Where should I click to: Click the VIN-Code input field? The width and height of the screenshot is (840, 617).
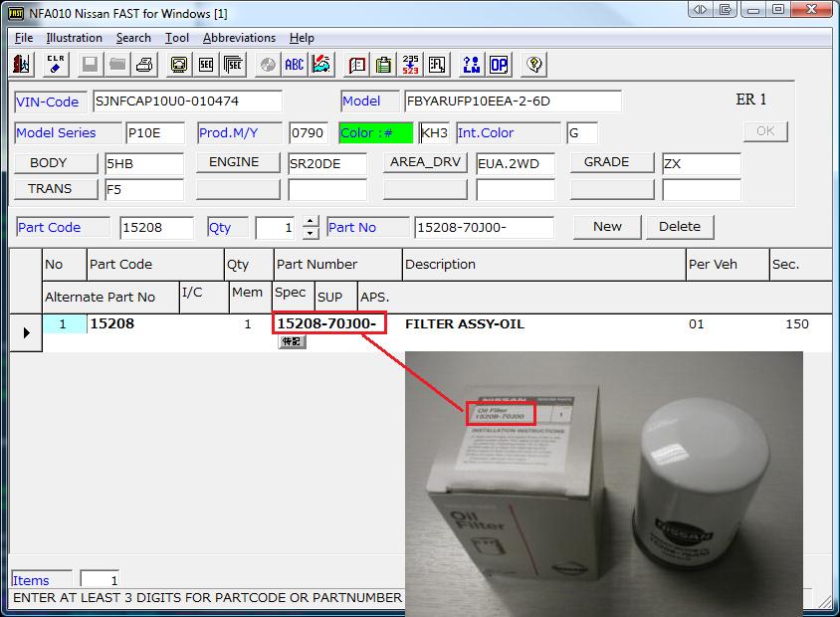(187, 102)
